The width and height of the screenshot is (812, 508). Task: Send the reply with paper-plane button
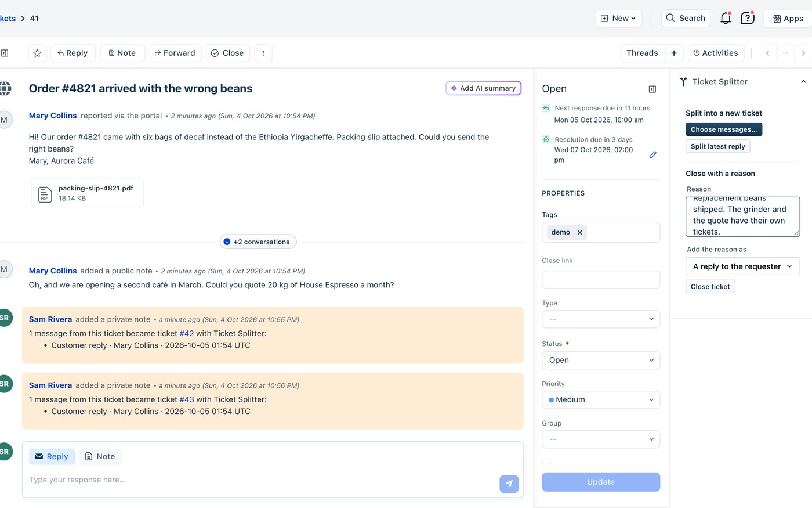tap(509, 484)
